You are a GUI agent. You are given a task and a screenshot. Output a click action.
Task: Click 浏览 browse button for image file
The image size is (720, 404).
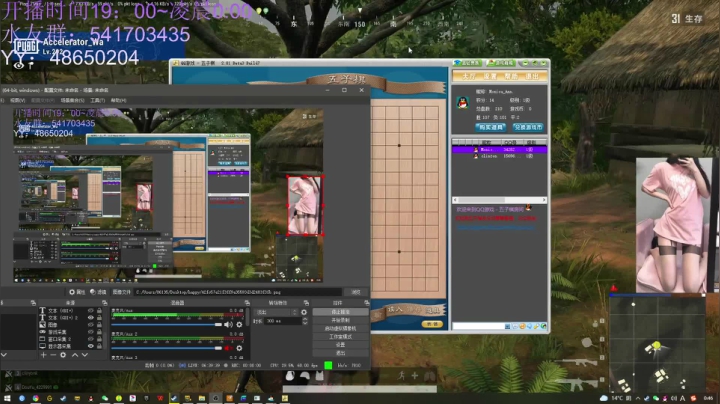coord(356,292)
